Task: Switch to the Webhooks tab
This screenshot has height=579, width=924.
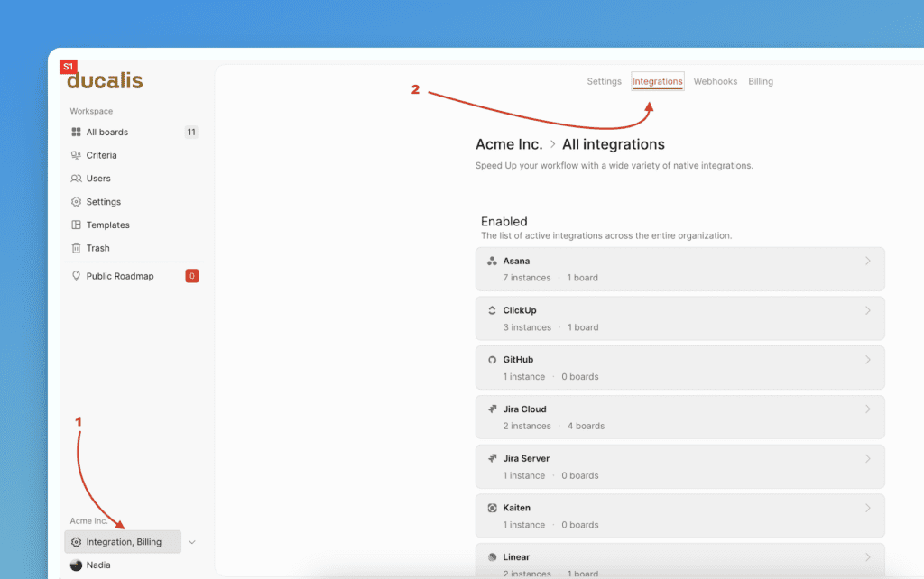Action: [715, 81]
